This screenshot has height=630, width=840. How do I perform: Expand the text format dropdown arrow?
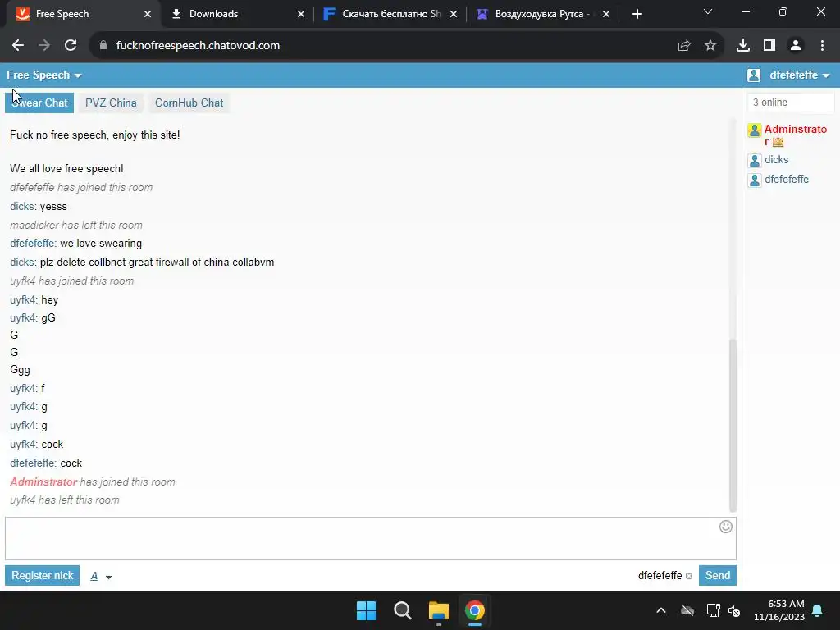point(109,577)
